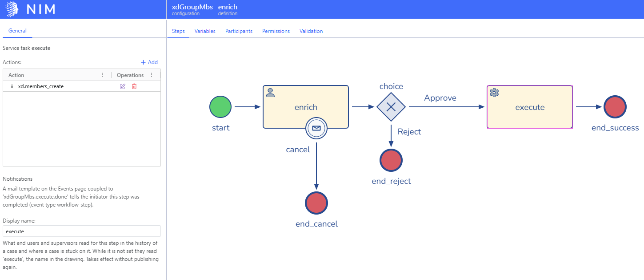Select the xd.members_create row text

41,86
